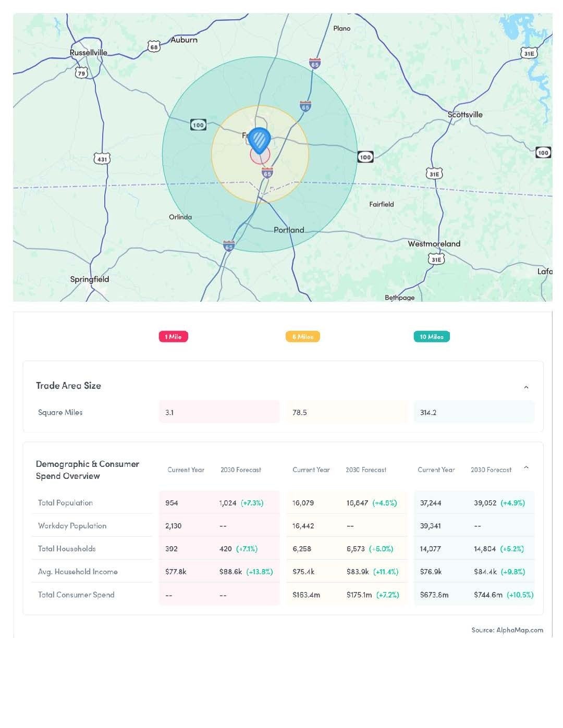Click the blue location pin marker
The width and height of the screenshot is (563, 728).
259,139
